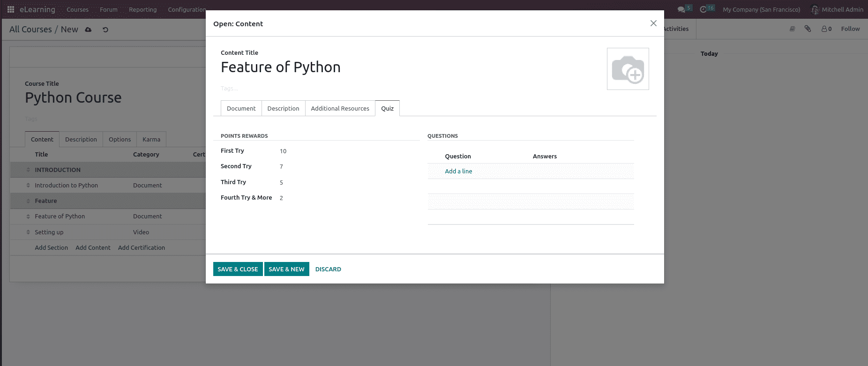Open the Courses menu

tap(77, 9)
